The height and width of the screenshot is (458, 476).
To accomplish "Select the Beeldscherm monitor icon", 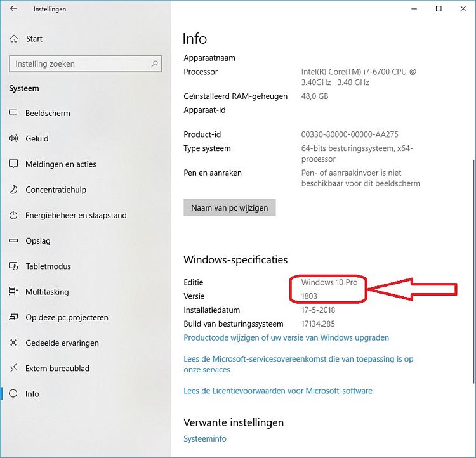I will (13, 113).
